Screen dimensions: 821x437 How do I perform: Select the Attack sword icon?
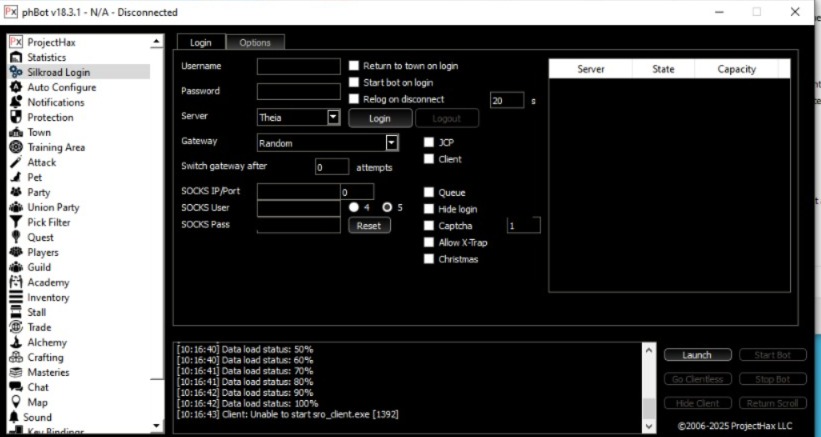[16, 162]
